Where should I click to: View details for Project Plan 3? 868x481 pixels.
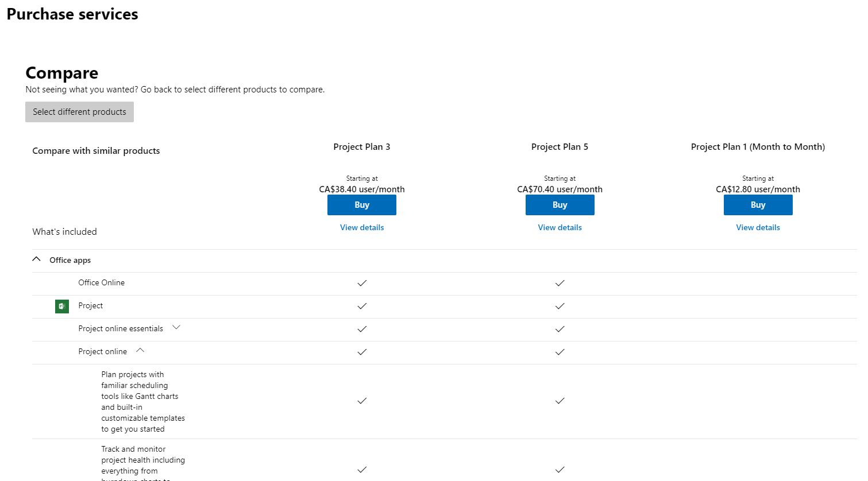coord(362,227)
